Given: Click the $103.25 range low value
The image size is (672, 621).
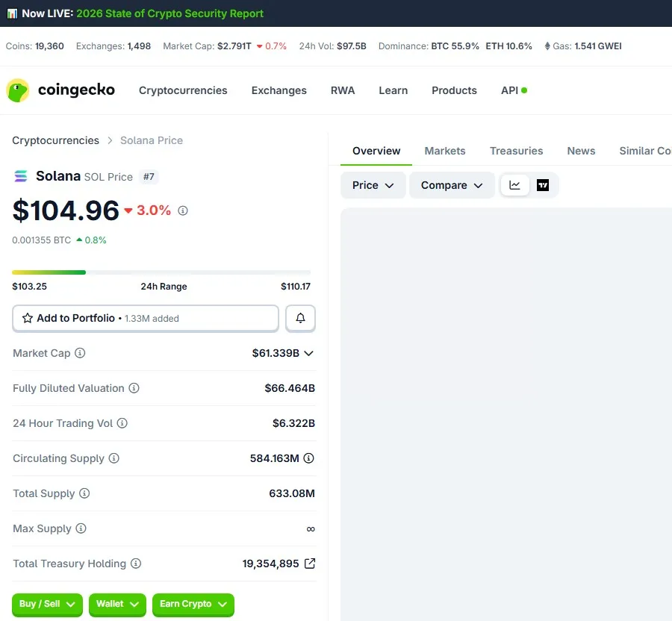Looking at the screenshot, I should click(x=30, y=287).
